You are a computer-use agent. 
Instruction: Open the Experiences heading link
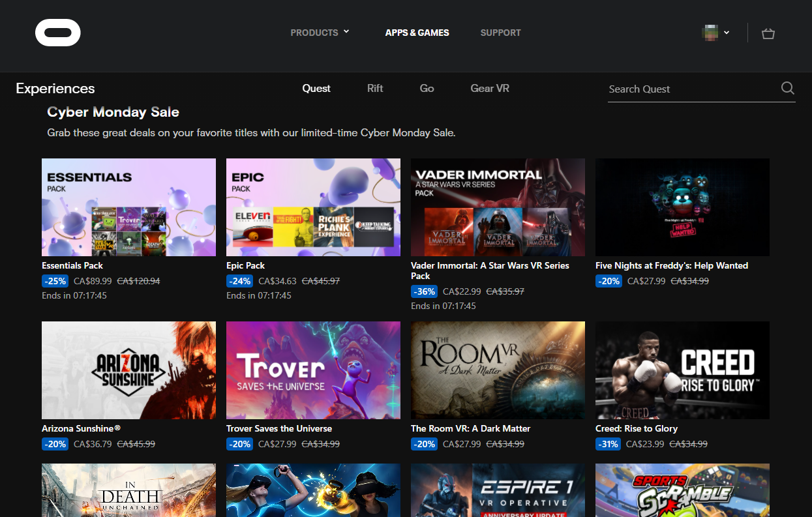(55, 89)
